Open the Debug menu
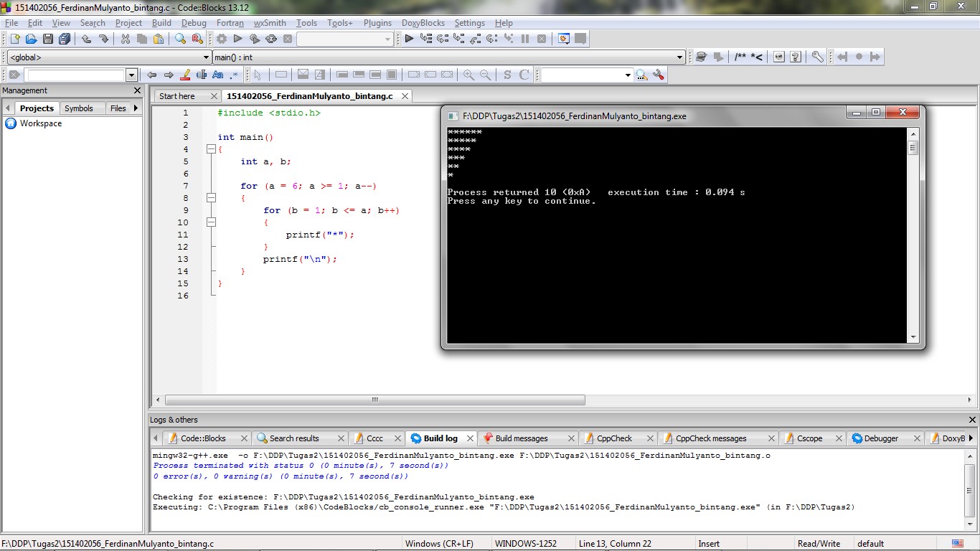The width and height of the screenshot is (980, 551). [x=194, y=23]
